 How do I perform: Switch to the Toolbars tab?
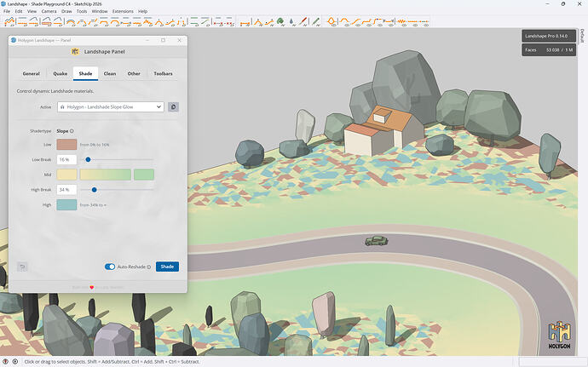point(163,73)
